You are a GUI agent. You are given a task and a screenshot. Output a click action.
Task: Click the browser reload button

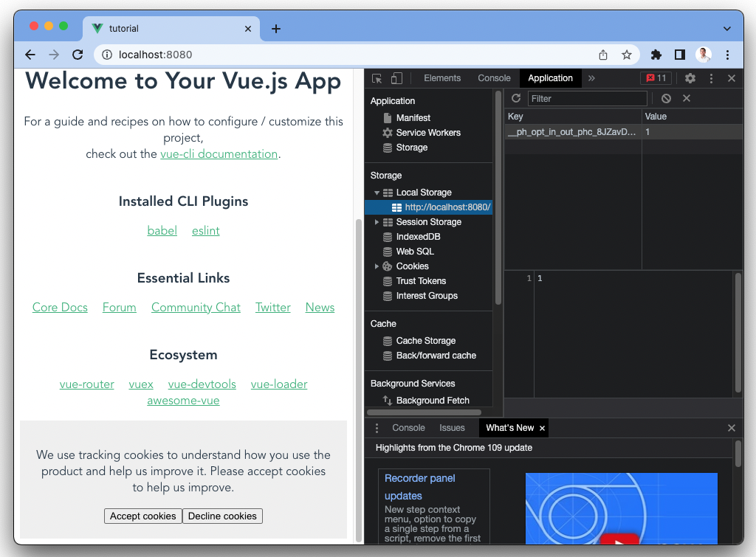click(x=78, y=55)
